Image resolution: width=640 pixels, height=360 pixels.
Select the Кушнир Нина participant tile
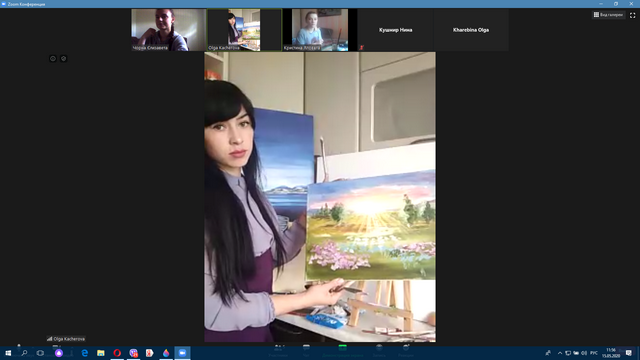(395, 30)
